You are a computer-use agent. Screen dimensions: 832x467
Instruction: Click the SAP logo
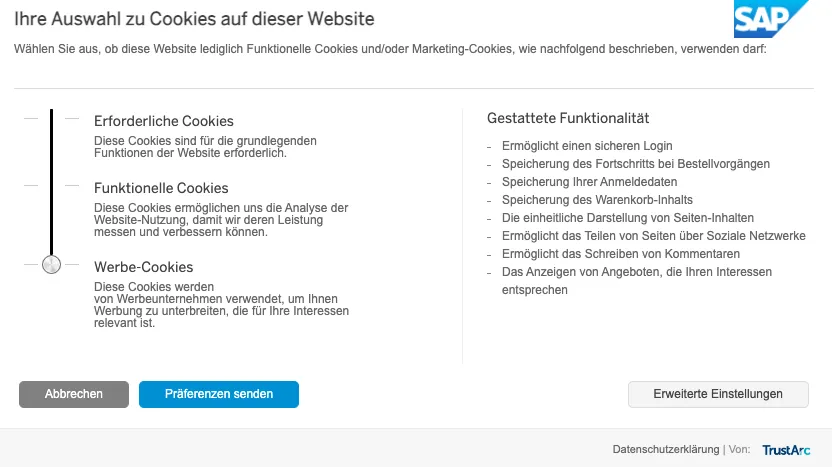771,19
